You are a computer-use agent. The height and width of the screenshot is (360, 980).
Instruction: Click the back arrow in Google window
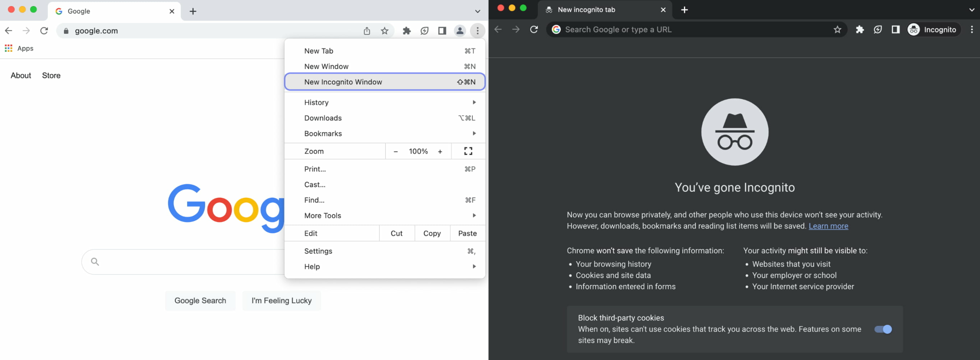(8, 31)
